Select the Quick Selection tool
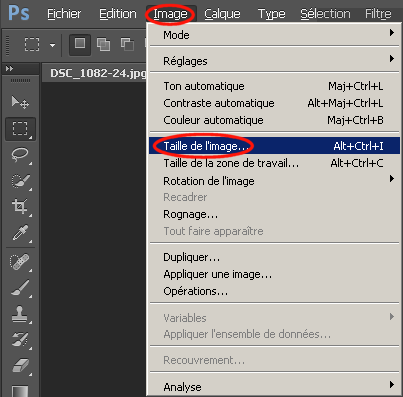 (x=20, y=181)
